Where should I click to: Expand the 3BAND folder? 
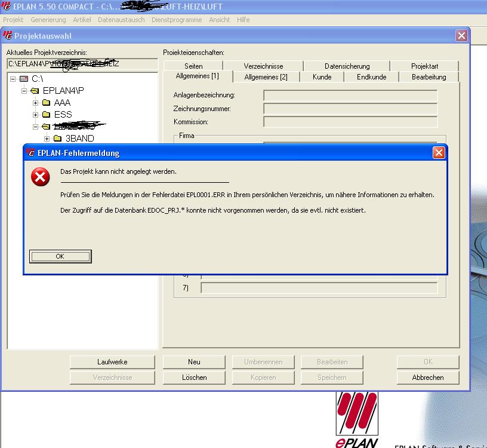click(47, 139)
